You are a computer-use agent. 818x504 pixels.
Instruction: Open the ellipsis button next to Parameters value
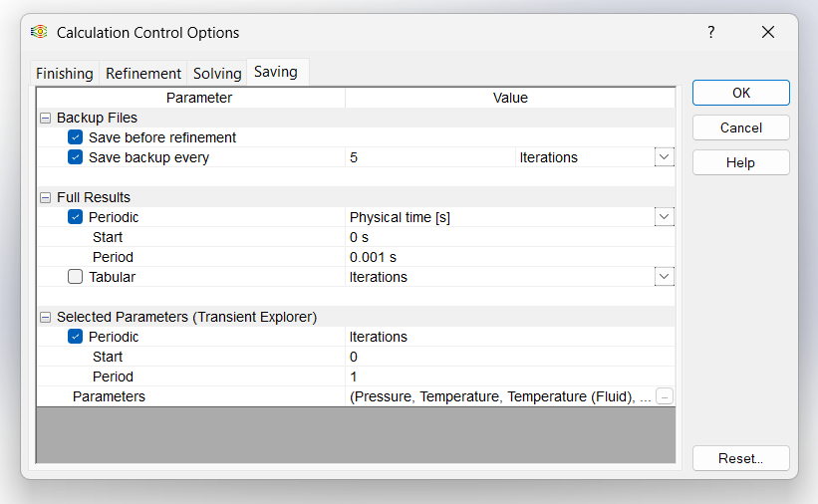coord(665,396)
